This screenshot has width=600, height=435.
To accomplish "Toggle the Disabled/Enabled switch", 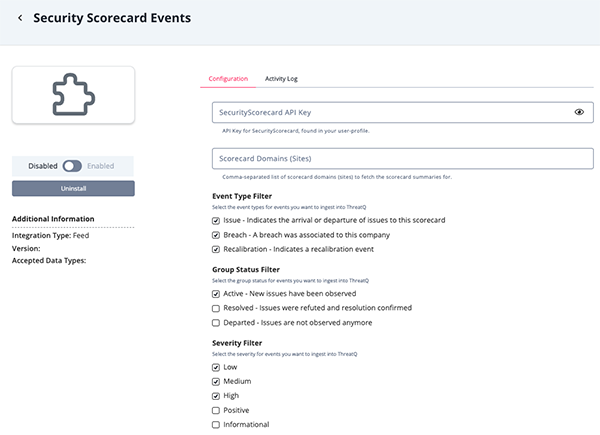I will [72, 166].
